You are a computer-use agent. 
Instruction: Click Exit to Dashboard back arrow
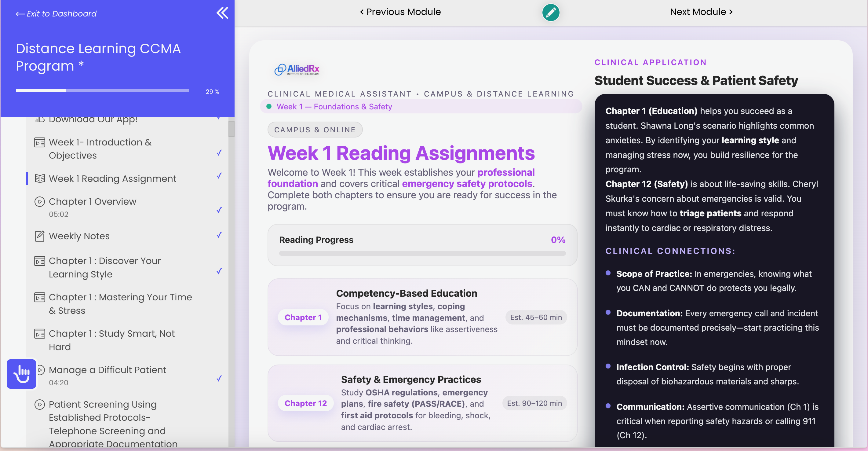[20, 14]
